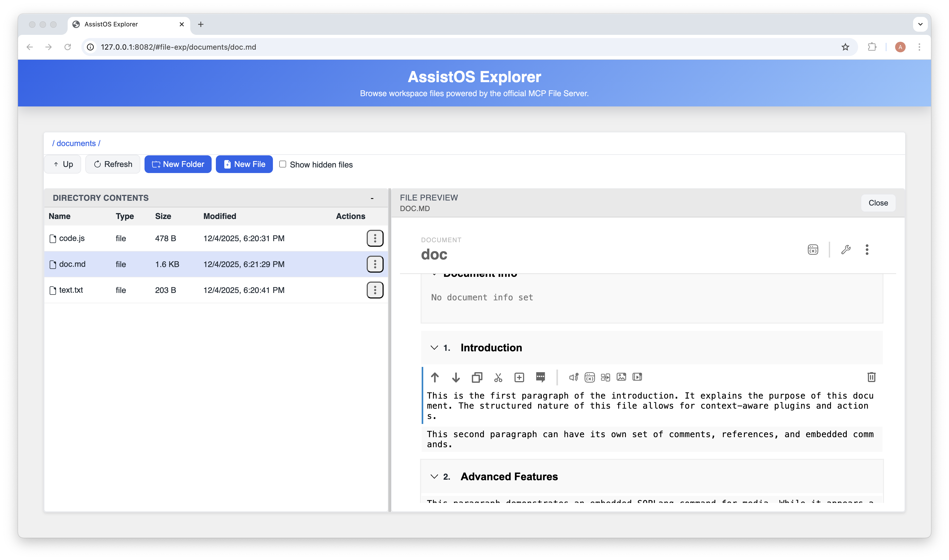Open document variables icon beside the wrench
The height and width of the screenshot is (560, 949).
pos(813,249)
